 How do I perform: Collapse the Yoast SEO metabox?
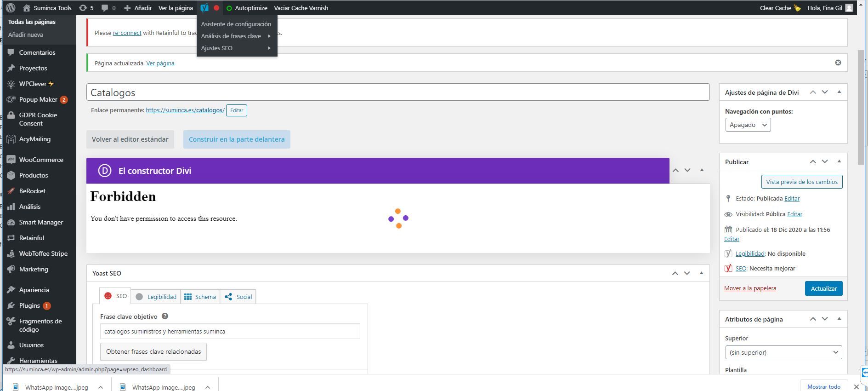coord(701,273)
